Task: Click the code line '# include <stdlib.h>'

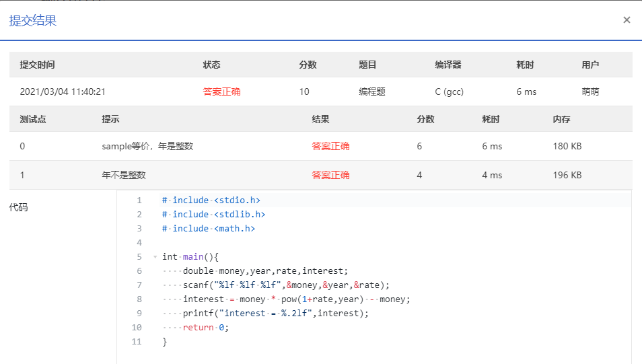Action: tap(213, 214)
